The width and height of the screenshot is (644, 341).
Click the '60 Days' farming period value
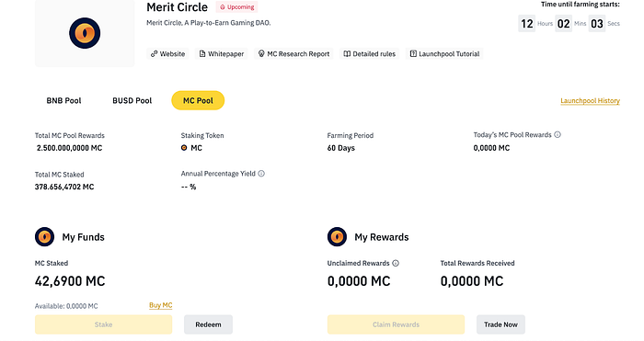click(x=341, y=148)
